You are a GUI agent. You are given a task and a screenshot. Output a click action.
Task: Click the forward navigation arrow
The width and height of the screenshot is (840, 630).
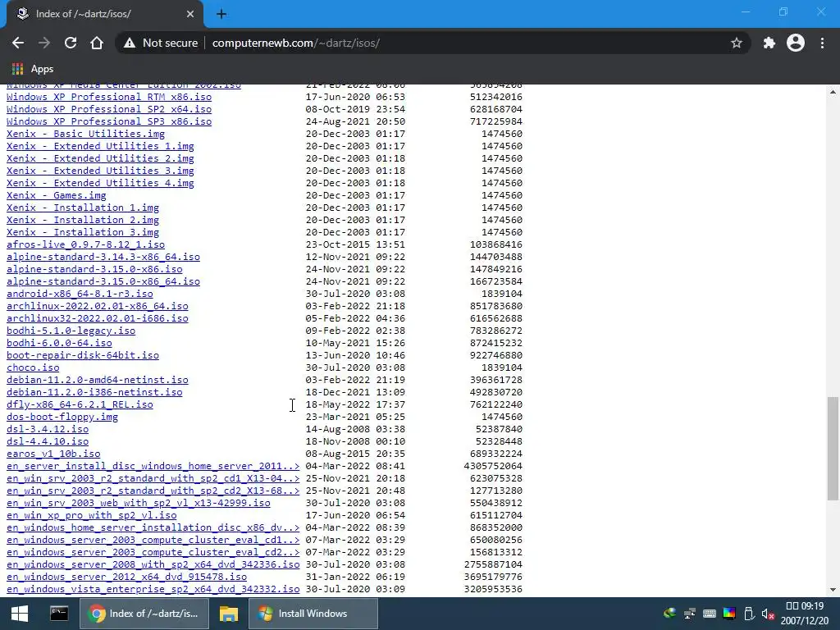(44, 43)
